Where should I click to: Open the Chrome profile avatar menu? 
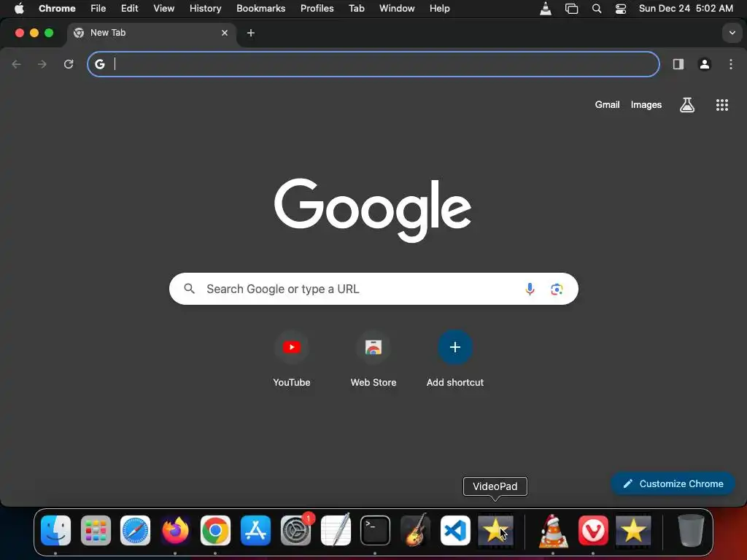click(x=705, y=64)
